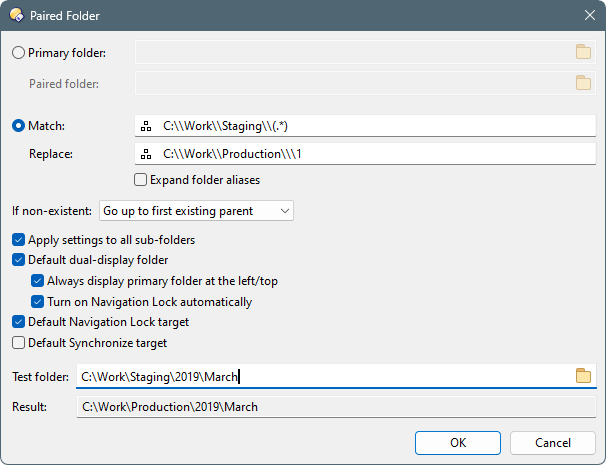Click the Cancel button
The image size is (606, 465).
(553, 443)
